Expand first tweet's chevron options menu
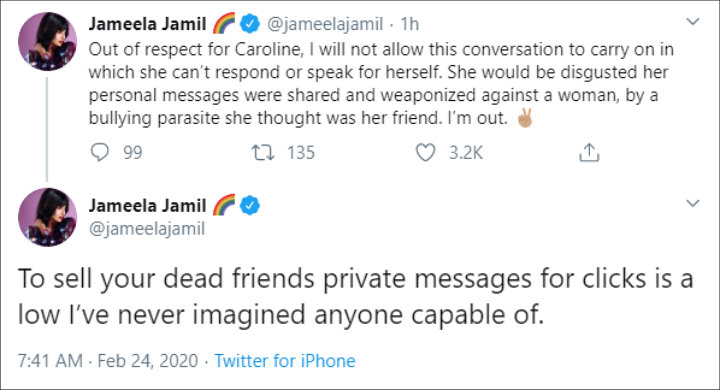 pyautogui.click(x=692, y=21)
